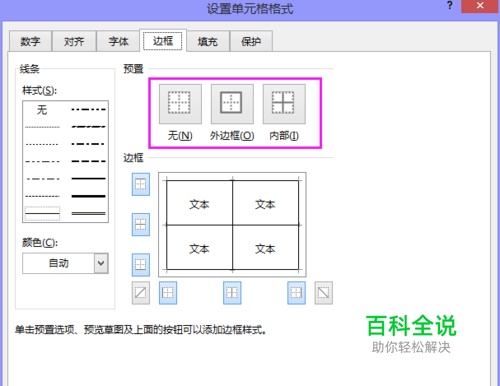Switch to the 对齐 tab
The height and width of the screenshot is (386, 500).
click(x=74, y=41)
